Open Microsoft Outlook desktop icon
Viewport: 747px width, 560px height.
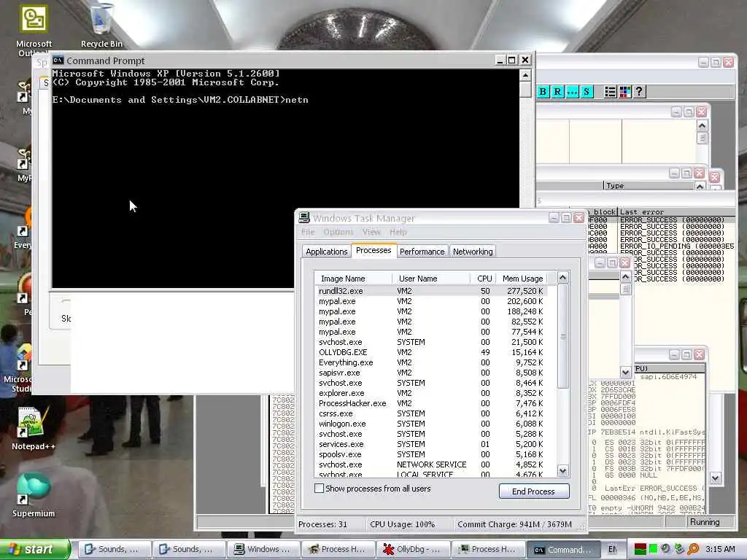pyautogui.click(x=34, y=29)
